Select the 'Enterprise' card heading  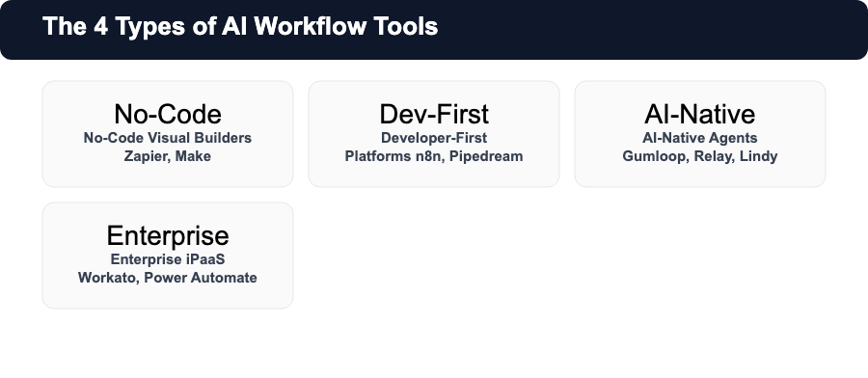[168, 235]
